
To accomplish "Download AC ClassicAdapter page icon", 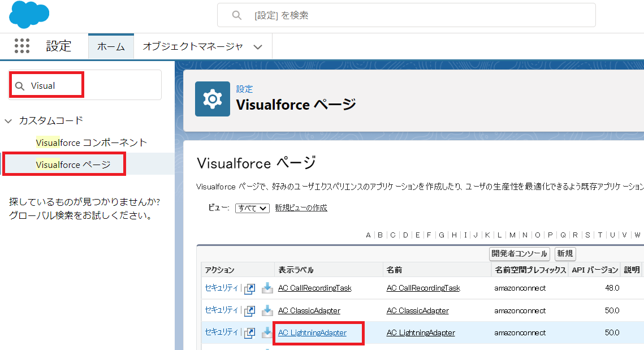I will coord(267,310).
